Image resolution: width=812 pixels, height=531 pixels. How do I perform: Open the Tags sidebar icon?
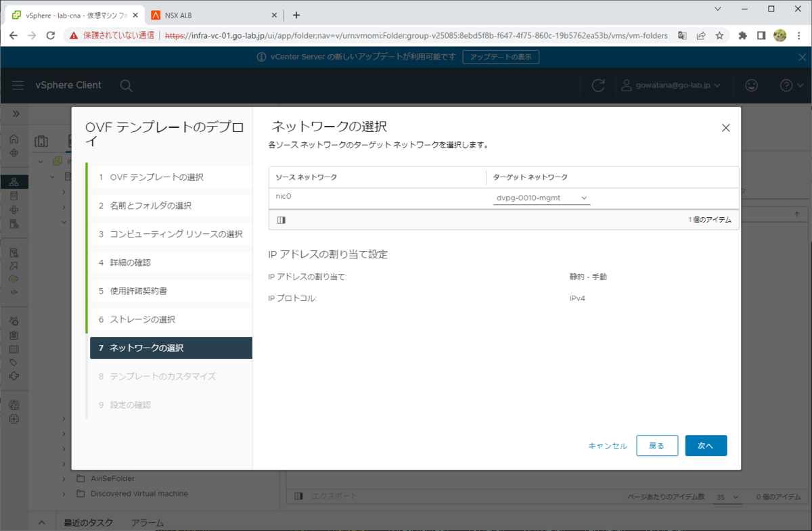[x=14, y=363]
